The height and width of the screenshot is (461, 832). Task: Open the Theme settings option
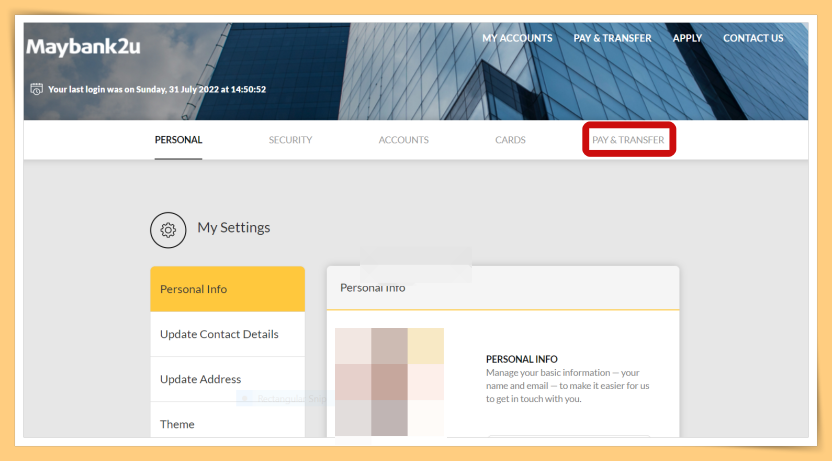[x=228, y=422]
